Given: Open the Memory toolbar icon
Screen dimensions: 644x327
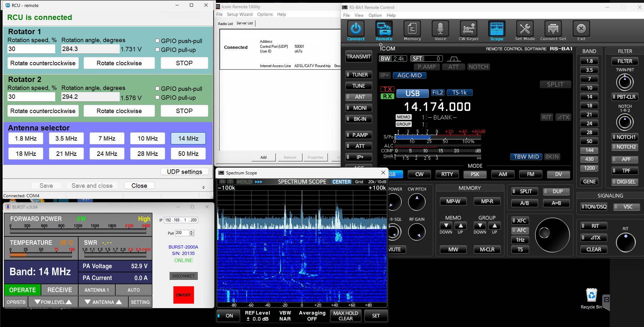Looking at the screenshot, I should [412, 29].
